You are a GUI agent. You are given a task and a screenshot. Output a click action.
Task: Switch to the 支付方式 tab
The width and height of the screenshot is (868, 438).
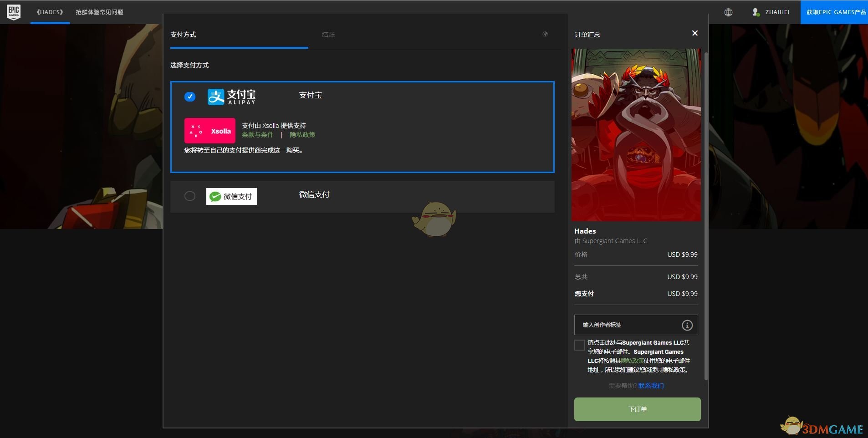point(183,35)
